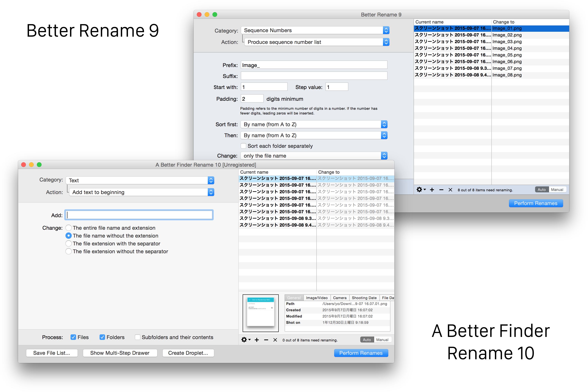Click the Create Droplet button
Viewport: 588px width, 392px height.
tap(188, 353)
